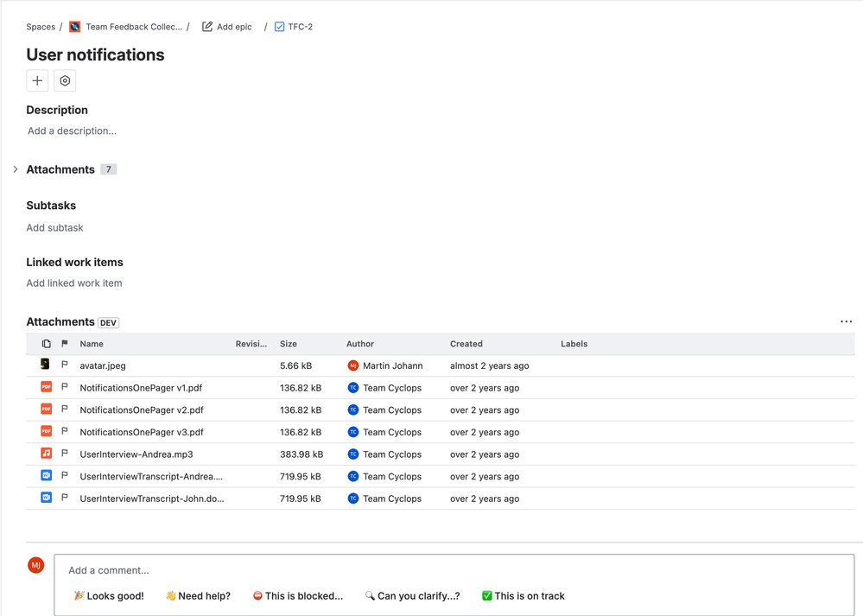Sort by the Labels column header
This screenshot has width=863, height=616.
(x=574, y=344)
